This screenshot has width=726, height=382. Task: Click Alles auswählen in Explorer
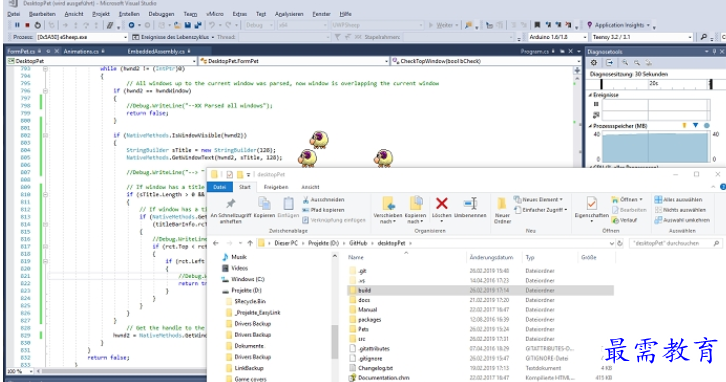click(678, 200)
